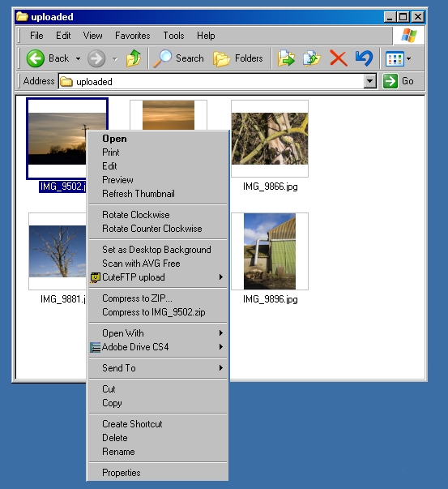The height and width of the screenshot is (489, 448).
Task: Click the Copy To folder icon
Action: click(312, 58)
